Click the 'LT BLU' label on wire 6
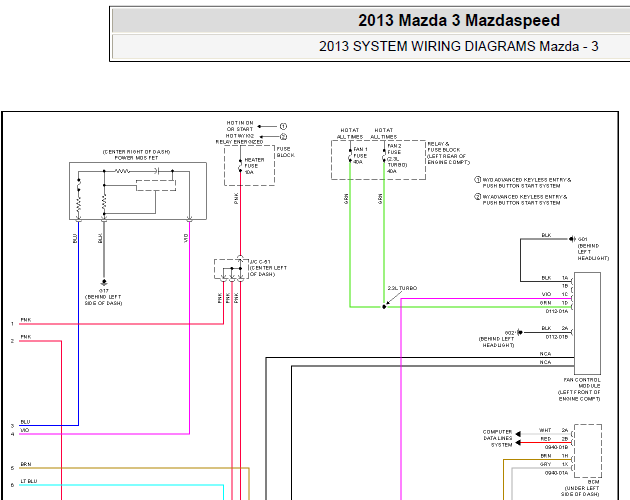This screenshot has height=500, width=630. pyautogui.click(x=29, y=481)
